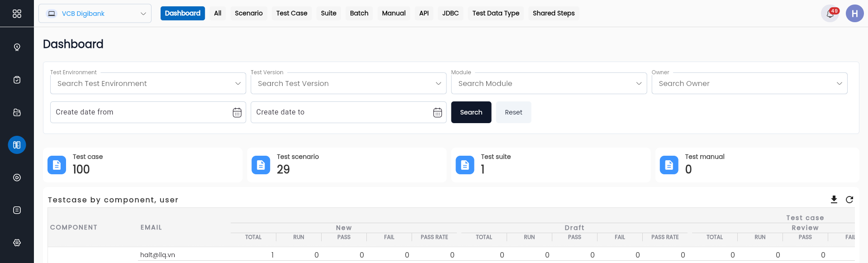Open the Test Case tab
The height and width of the screenshot is (263, 868).
pyautogui.click(x=292, y=14)
